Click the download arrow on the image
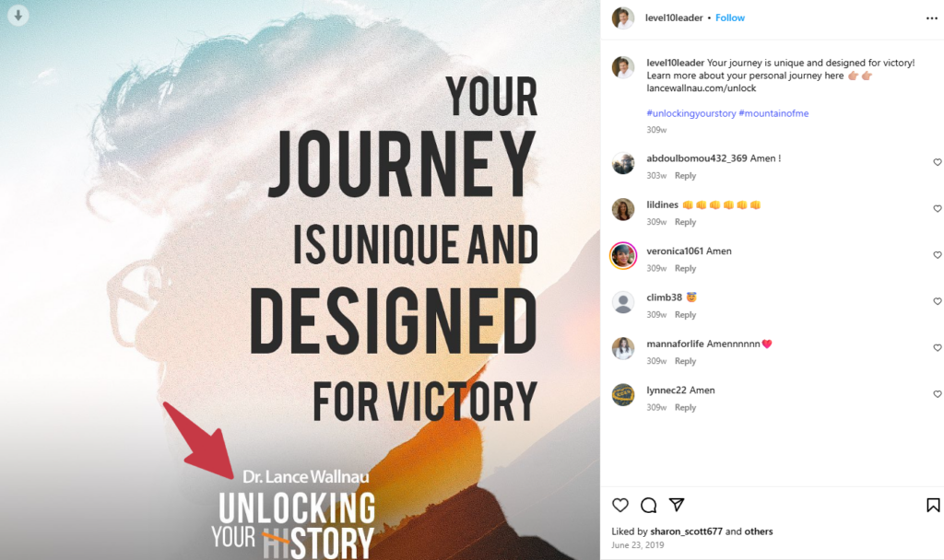 click(x=18, y=15)
